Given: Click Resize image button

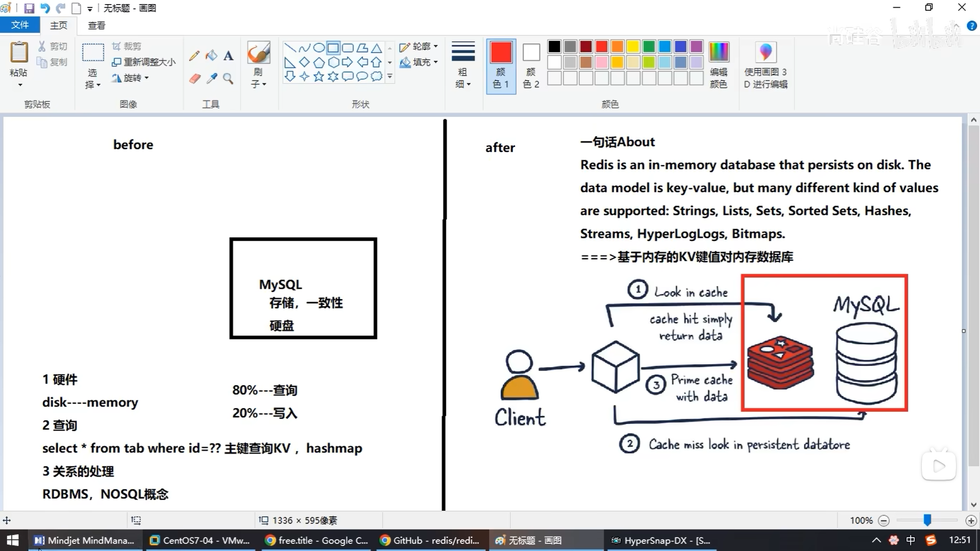Looking at the screenshot, I should (x=144, y=62).
